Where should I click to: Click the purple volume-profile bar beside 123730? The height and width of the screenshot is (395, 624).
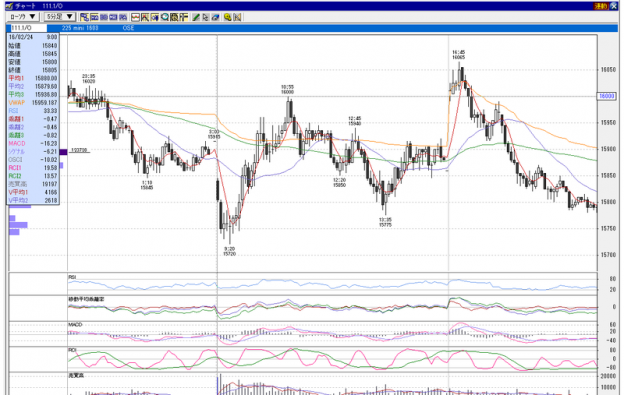point(63,152)
